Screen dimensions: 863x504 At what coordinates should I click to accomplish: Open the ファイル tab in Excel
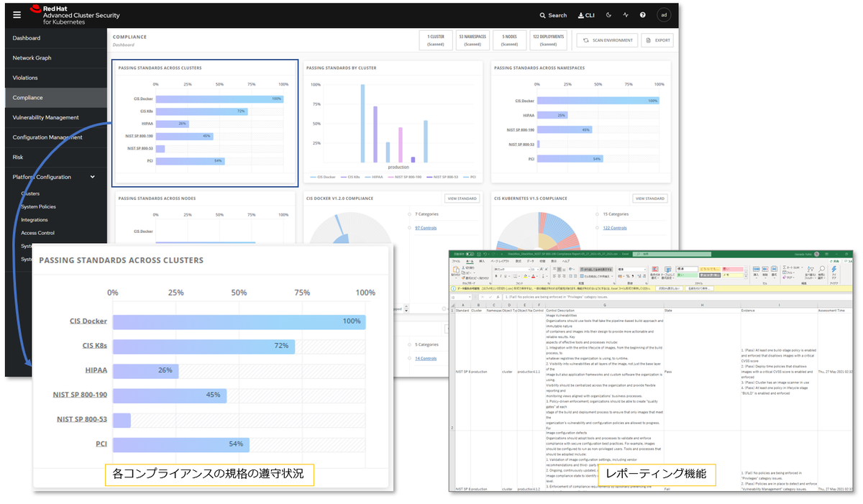point(456,261)
